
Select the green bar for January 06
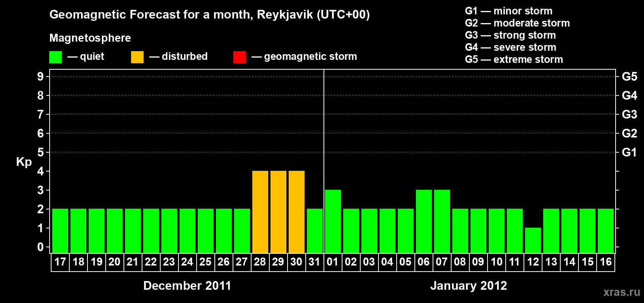[x=424, y=221]
